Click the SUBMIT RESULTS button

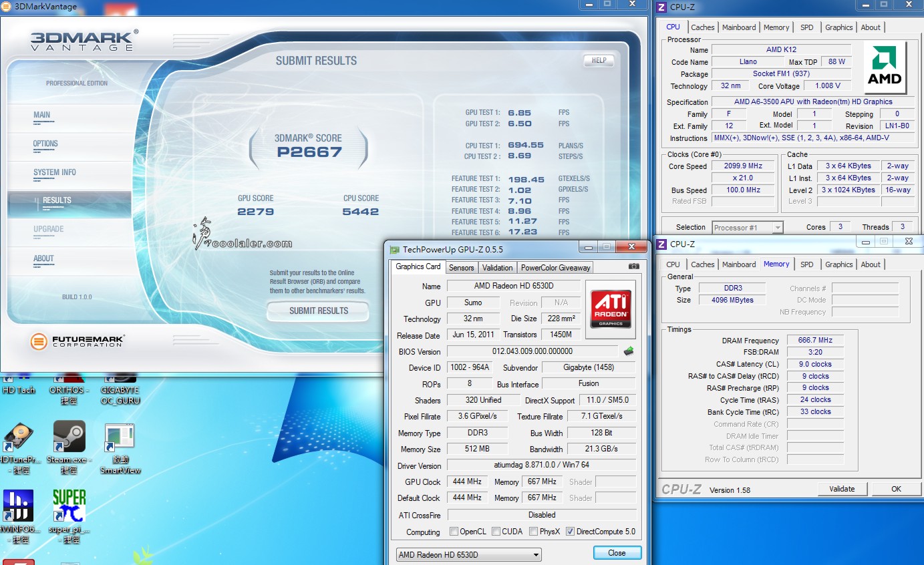318,311
